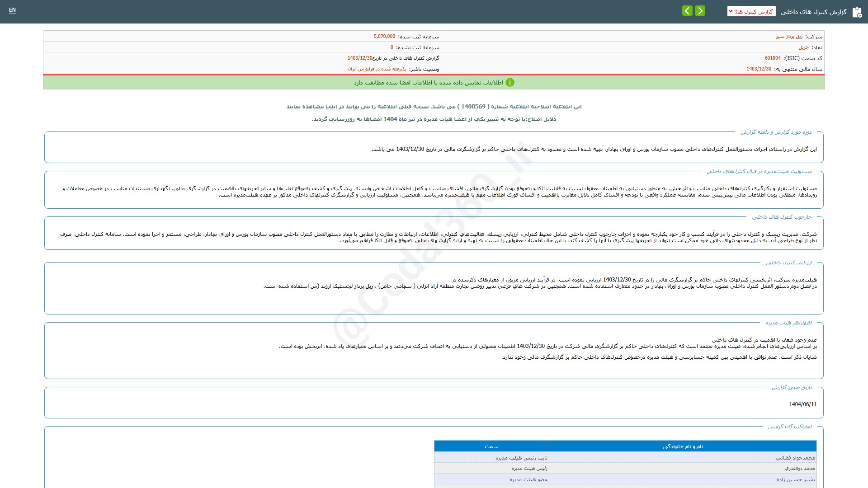
Task: Open previous notice via the اینجا link
Action: click(x=331, y=107)
